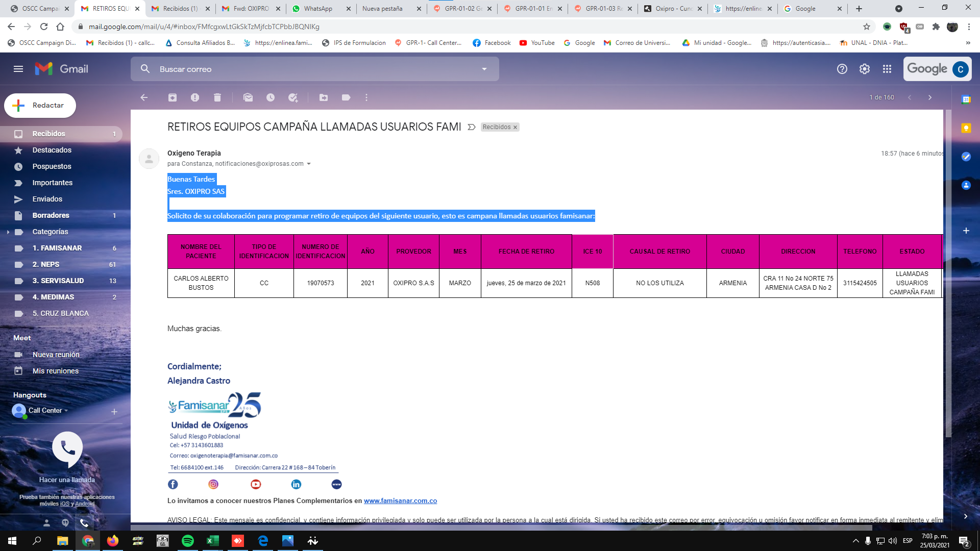Open YouTube bookmark
The height and width of the screenshot is (551, 980).
[537, 43]
